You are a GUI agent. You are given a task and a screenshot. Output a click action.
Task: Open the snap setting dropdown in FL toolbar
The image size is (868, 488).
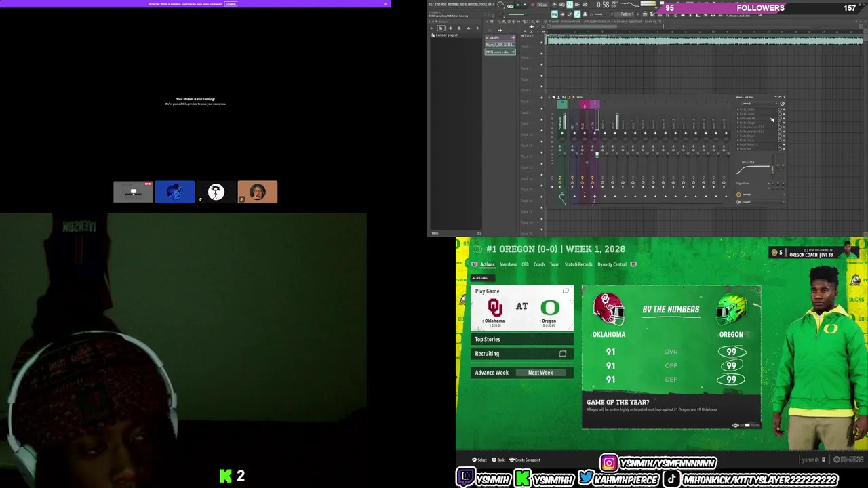click(599, 14)
